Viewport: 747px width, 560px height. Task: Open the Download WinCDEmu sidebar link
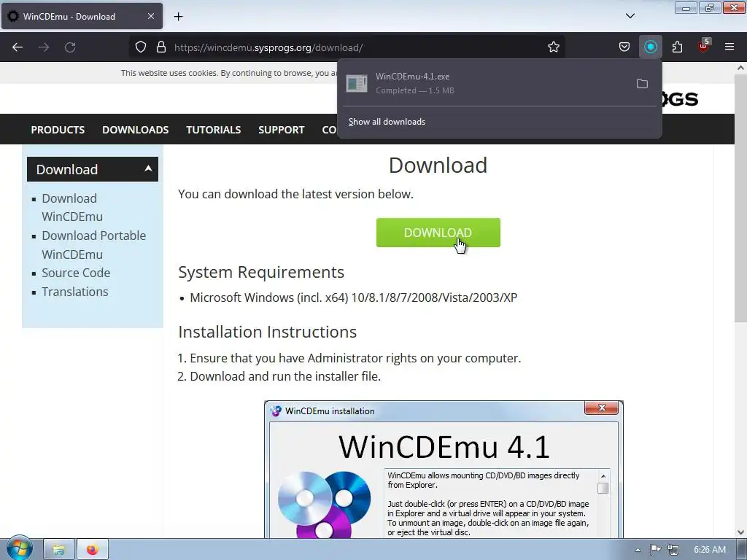pyautogui.click(x=72, y=207)
